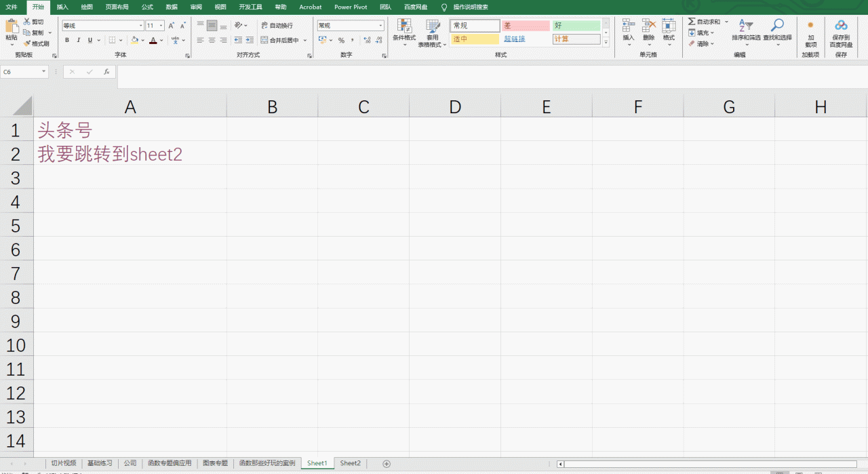Click the Paste (粘贴) icon
Screen dimensions: 868x474
(x=12, y=26)
